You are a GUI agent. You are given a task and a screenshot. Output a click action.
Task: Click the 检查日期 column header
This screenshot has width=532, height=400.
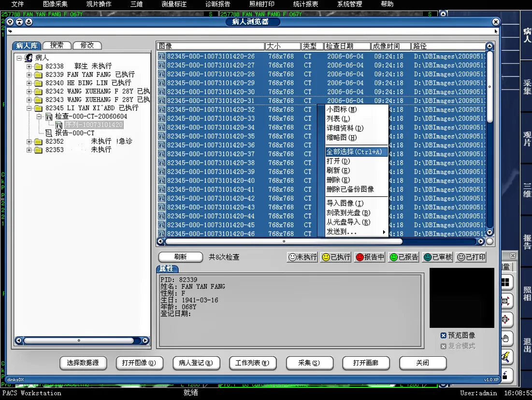point(347,46)
